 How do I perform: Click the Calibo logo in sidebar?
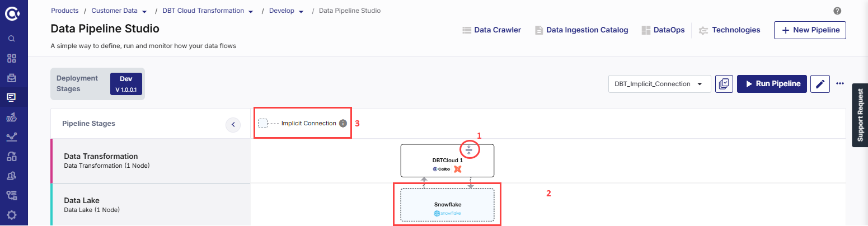(x=12, y=12)
